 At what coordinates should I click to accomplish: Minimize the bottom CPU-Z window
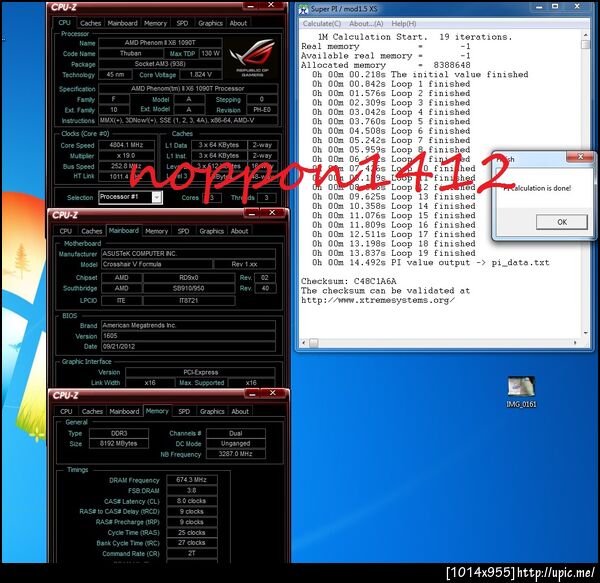click(x=252, y=394)
